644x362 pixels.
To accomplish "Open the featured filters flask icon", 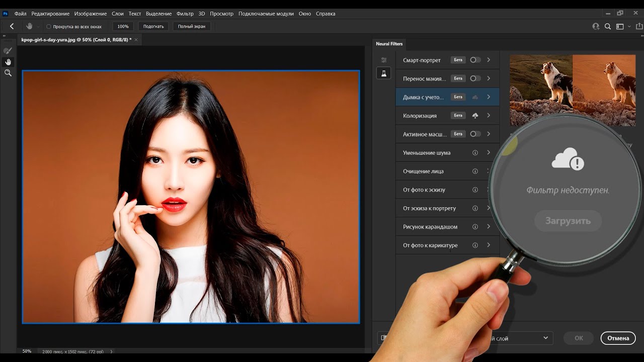I will 384,73.
